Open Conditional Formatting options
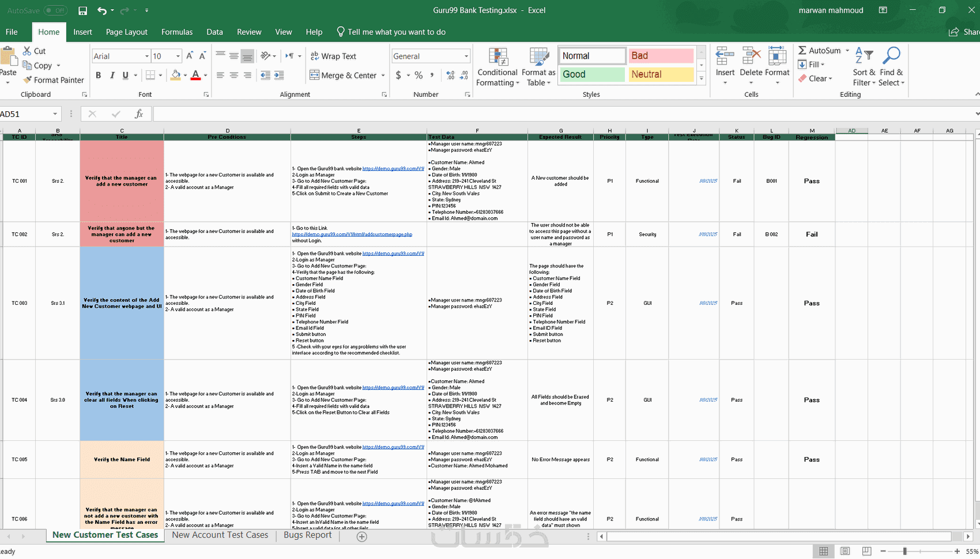 coord(497,67)
